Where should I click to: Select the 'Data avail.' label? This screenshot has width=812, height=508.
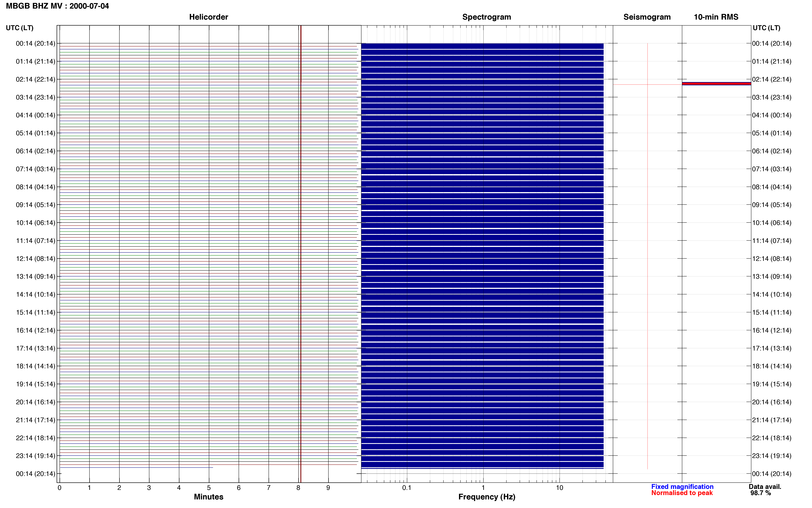765,486
